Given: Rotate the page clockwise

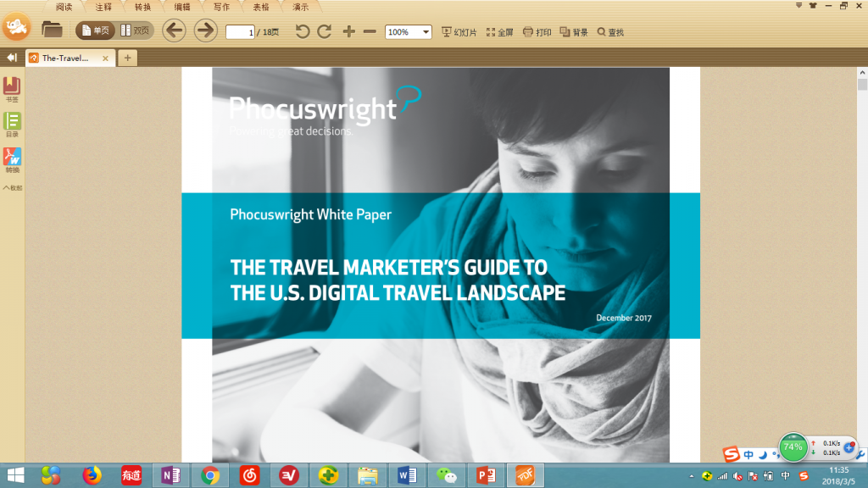Looking at the screenshot, I should tap(324, 31).
